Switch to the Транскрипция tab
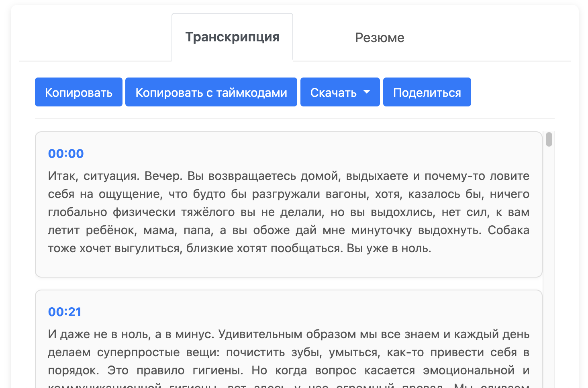 click(232, 37)
